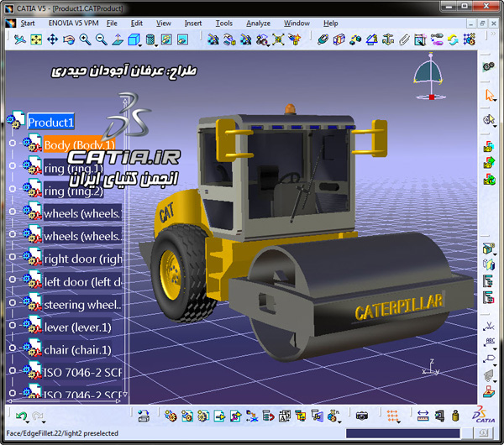Image resolution: width=504 pixels, height=445 pixels.
Task: Click the Manipulation icon with dropdown in assembly toolbar
Action: point(262,39)
